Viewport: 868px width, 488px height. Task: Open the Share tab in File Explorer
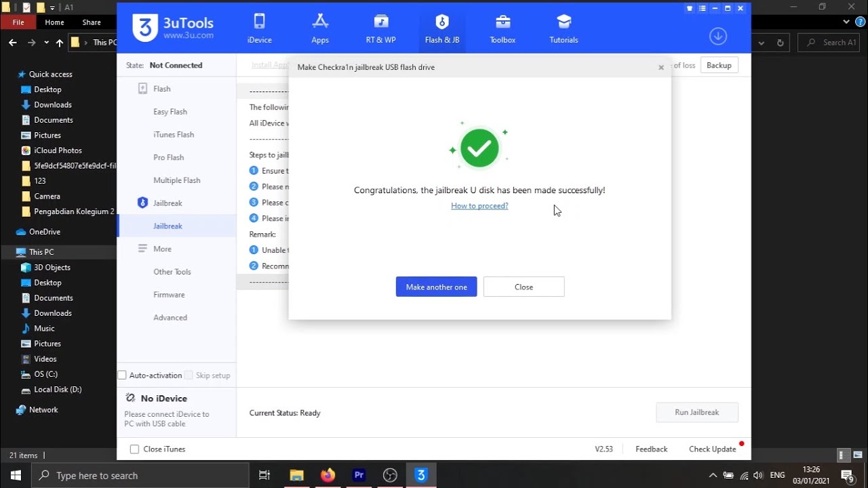click(92, 22)
